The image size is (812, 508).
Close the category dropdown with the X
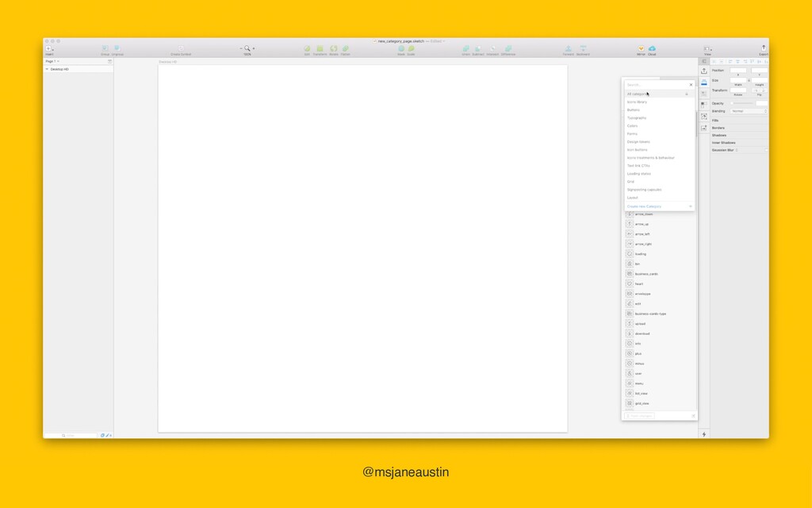[x=691, y=85]
